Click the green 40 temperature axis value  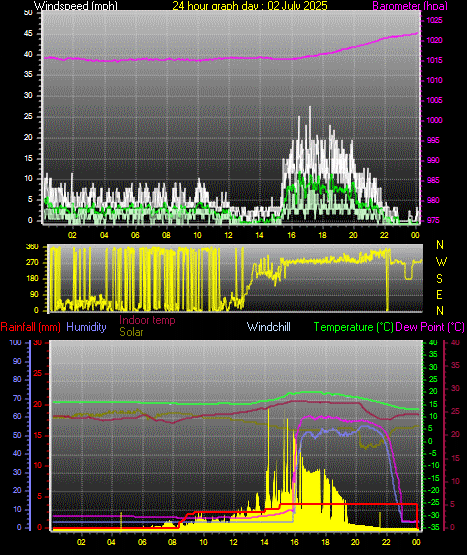(x=433, y=342)
